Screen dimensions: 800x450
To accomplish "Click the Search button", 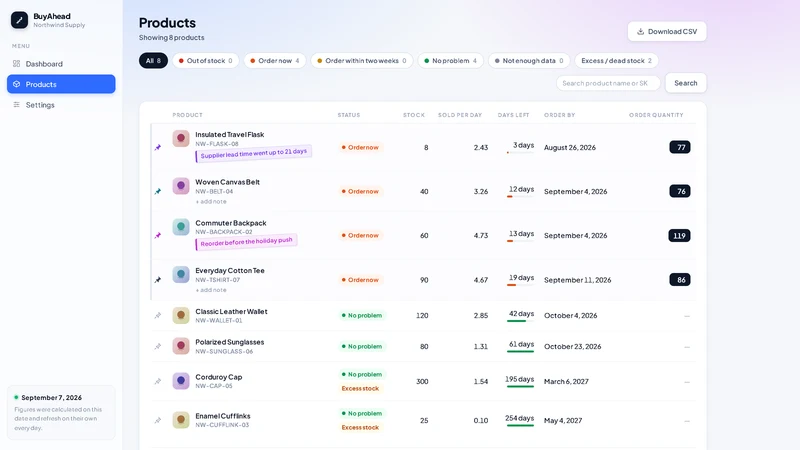I will coord(686,83).
